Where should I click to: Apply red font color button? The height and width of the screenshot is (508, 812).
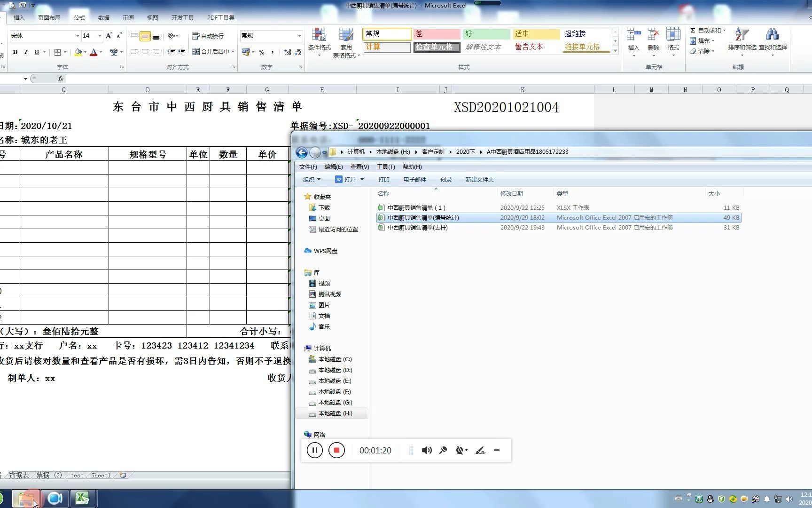pos(94,52)
